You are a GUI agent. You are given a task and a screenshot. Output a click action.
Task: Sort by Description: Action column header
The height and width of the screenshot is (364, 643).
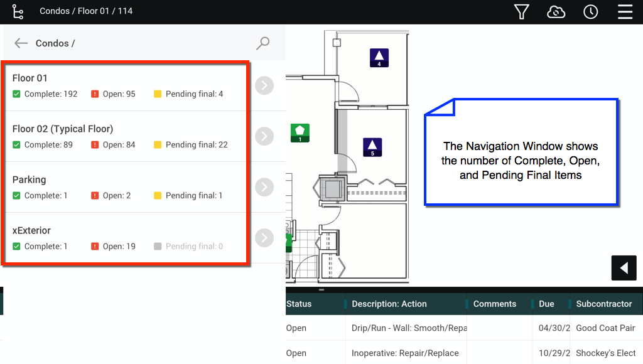point(389,304)
